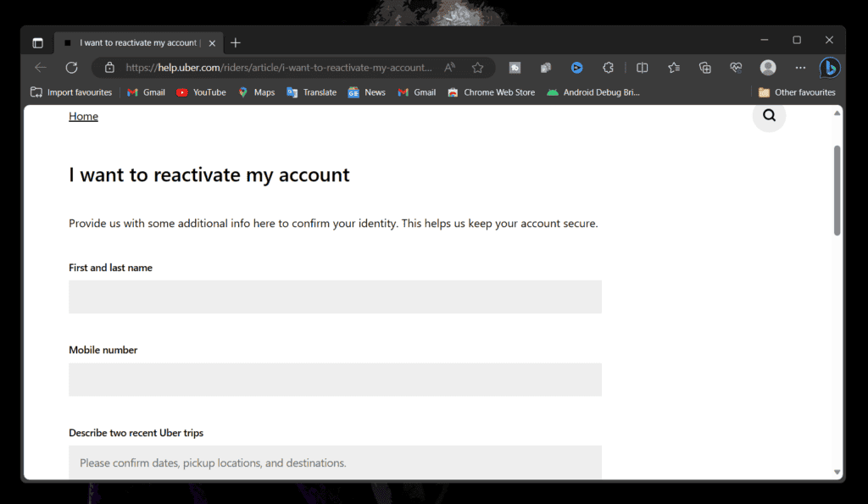The image size is (868, 504).
Task: Click the Home link on the page
Action: coord(83,116)
